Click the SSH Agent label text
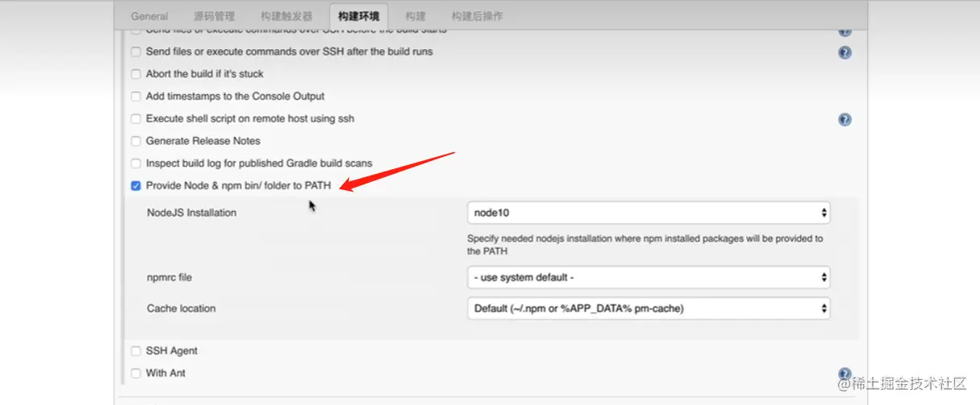Screen dimensions: 980x405 pyautogui.click(x=172, y=351)
